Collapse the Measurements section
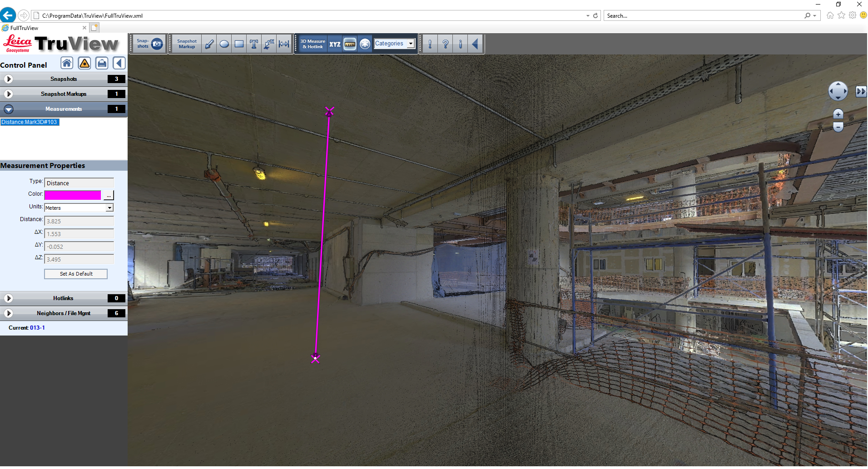Viewport: 868px width, 469px height. (x=8, y=109)
